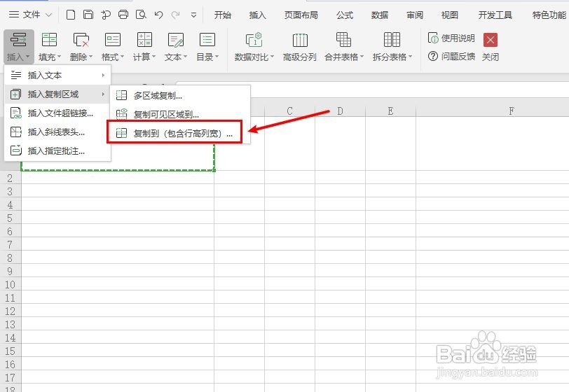Screen dimensions: 569x392
Task: Click the 插入斜线表头 icon in menu
Action: coord(15,132)
